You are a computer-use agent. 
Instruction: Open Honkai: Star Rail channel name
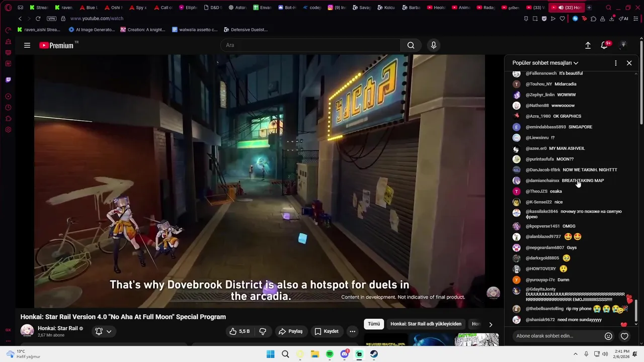(x=57, y=328)
